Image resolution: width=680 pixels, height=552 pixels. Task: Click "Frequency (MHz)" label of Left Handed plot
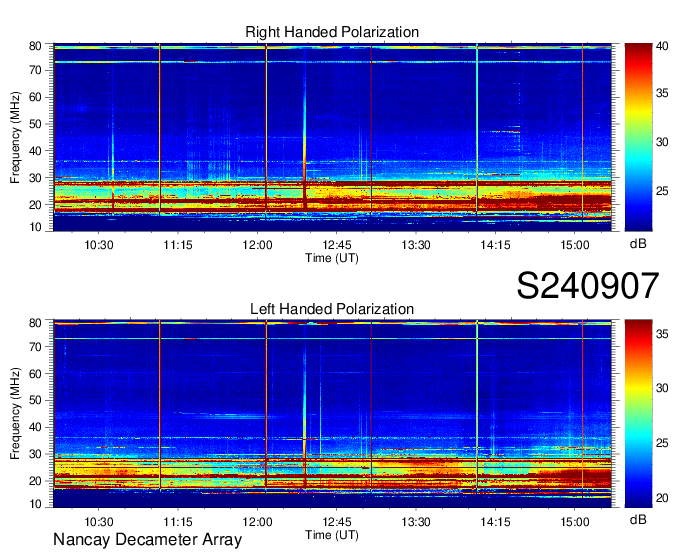(x=15, y=414)
